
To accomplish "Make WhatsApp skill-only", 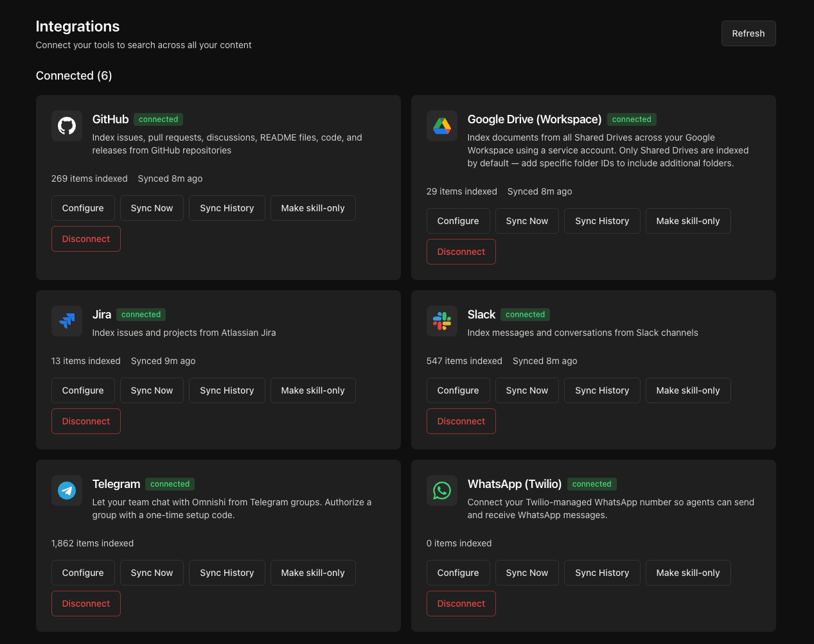I will click(x=688, y=573).
